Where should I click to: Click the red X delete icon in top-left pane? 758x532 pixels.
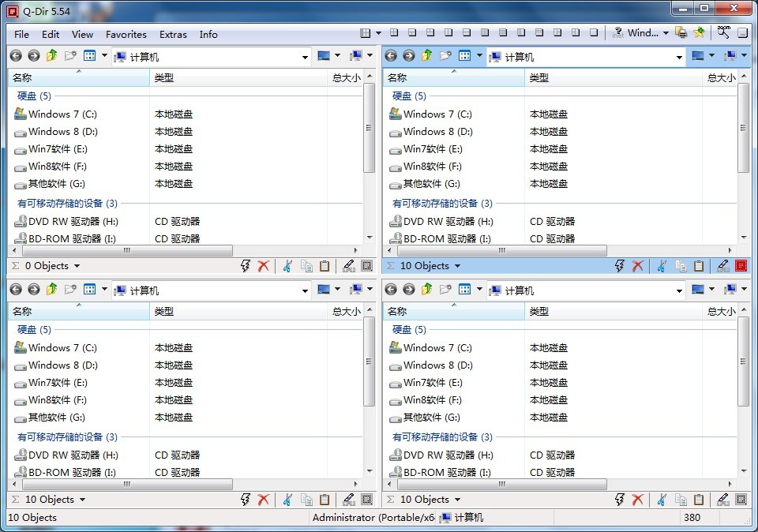[x=264, y=266]
